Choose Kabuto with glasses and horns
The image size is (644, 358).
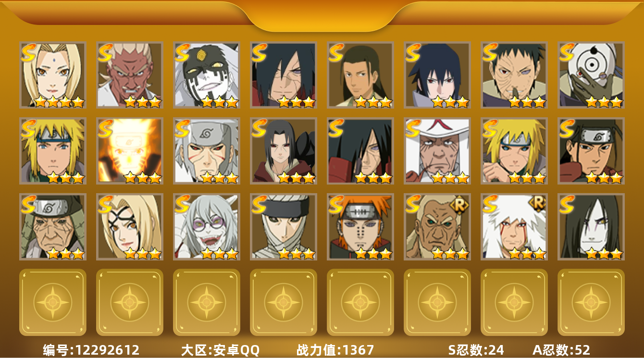pos(206,226)
